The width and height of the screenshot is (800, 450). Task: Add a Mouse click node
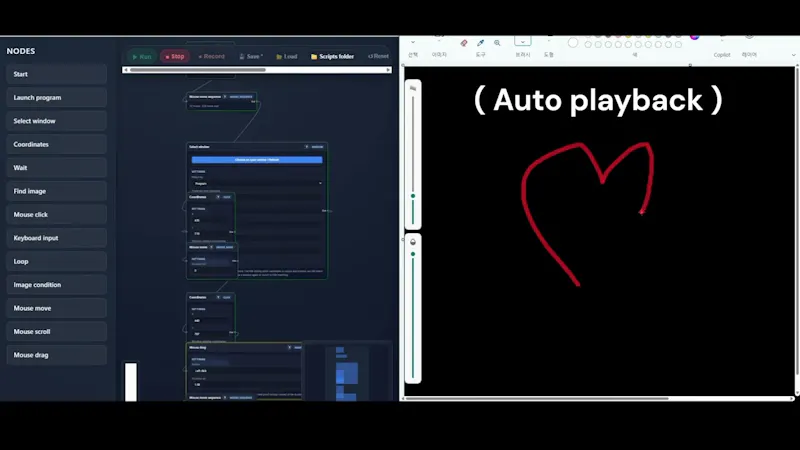coord(57,215)
